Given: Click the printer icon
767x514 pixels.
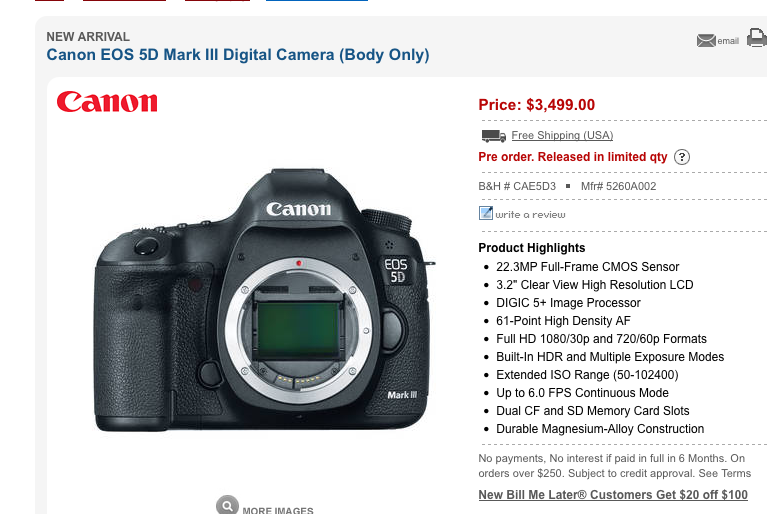Looking at the screenshot, I should point(757,38).
